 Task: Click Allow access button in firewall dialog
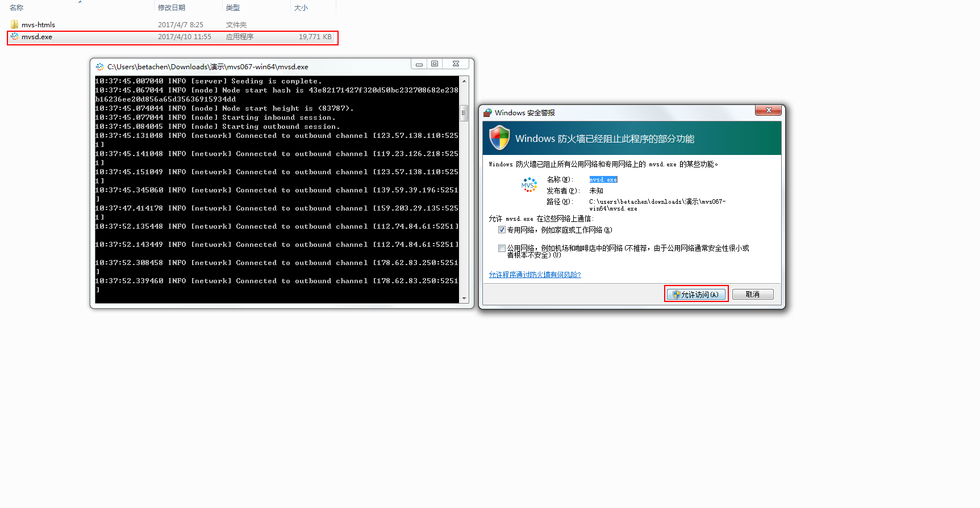(696, 294)
